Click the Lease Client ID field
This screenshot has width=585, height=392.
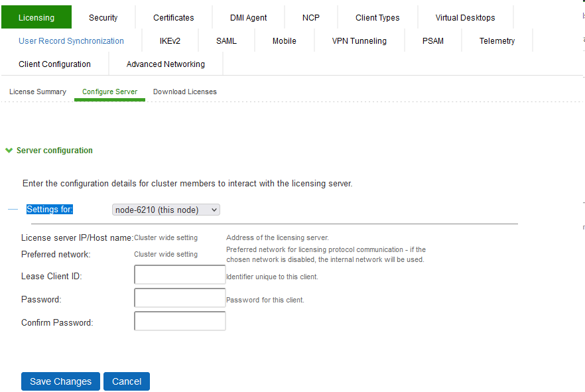[180, 275]
